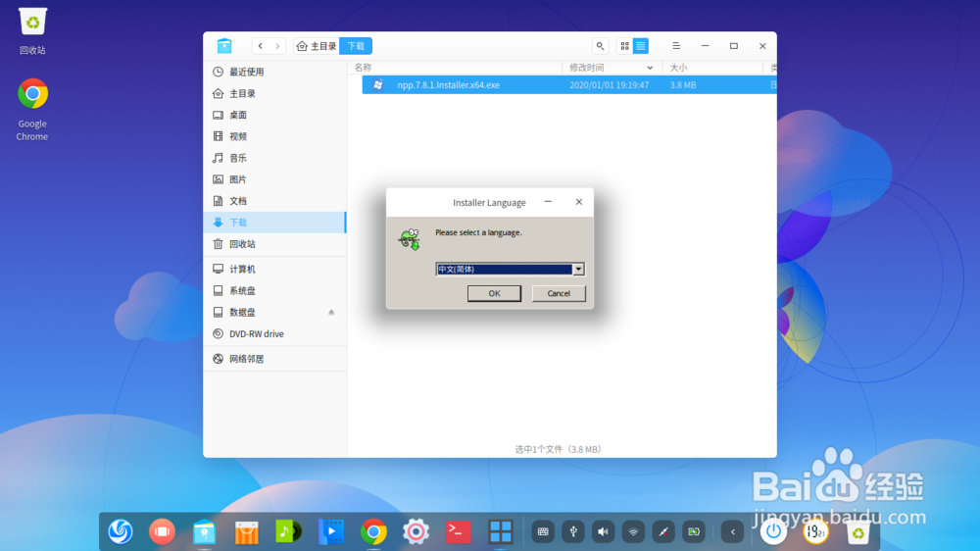This screenshot has height=551, width=980.
Task: Open 主目录 in sidebar
Action: pyautogui.click(x=275, y=93)
